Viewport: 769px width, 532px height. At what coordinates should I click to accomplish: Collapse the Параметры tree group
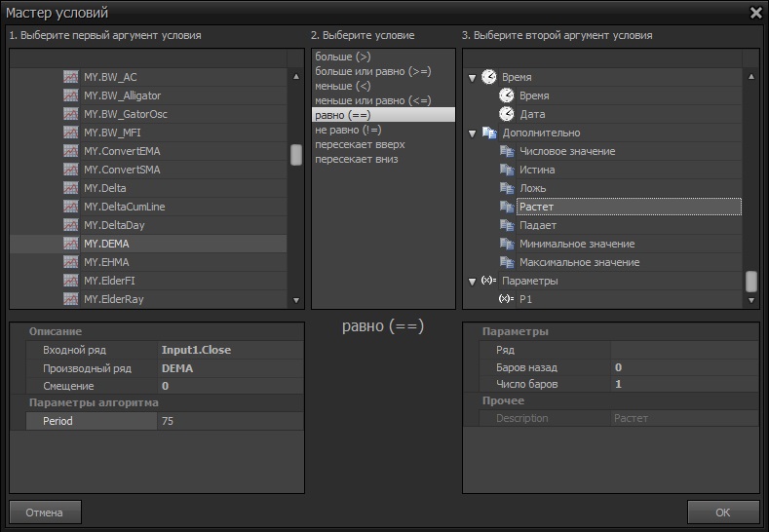tap(473, 282)
